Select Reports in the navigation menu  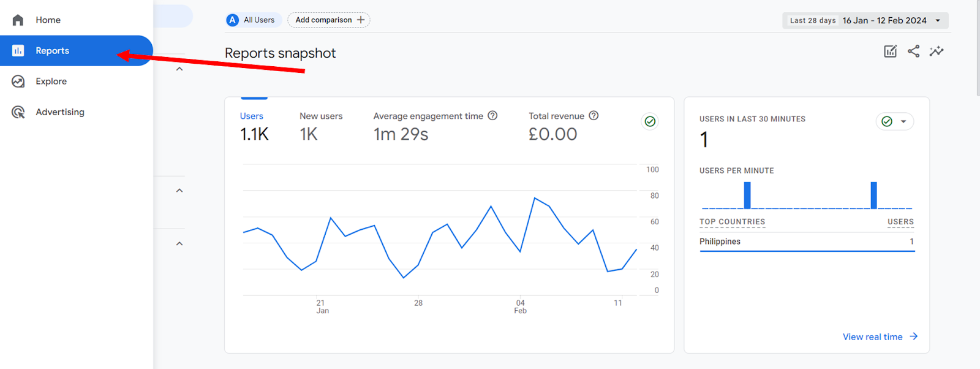pos(52,51)
